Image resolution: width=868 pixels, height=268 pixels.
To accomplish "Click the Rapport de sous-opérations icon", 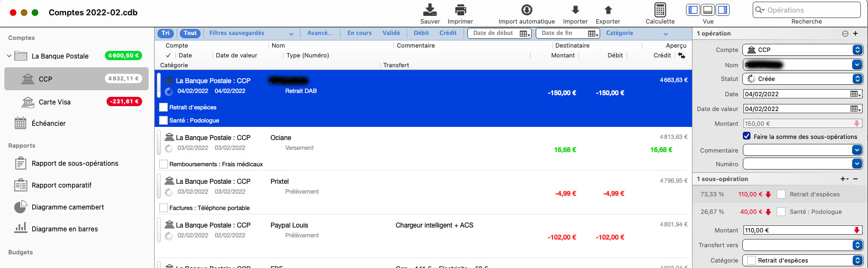I will click(20, 163).
